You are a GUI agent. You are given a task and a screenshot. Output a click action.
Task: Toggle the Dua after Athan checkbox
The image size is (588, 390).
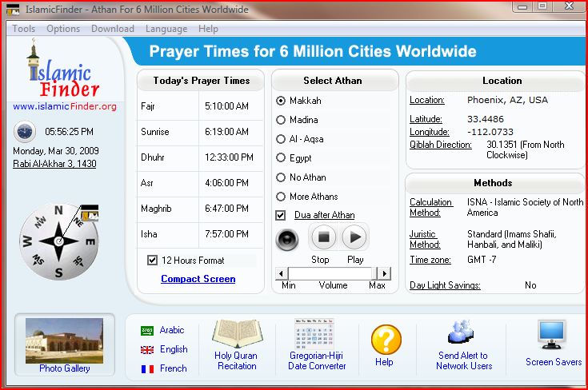tap(281, 216)
